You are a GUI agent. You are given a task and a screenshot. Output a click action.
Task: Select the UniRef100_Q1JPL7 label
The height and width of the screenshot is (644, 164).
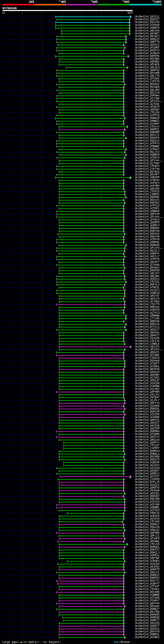pyautogui.click(x=147, y=400)
